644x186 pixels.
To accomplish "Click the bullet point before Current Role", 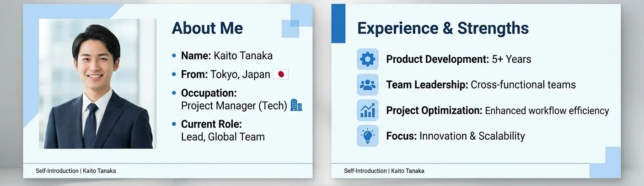I will (174, 124).
